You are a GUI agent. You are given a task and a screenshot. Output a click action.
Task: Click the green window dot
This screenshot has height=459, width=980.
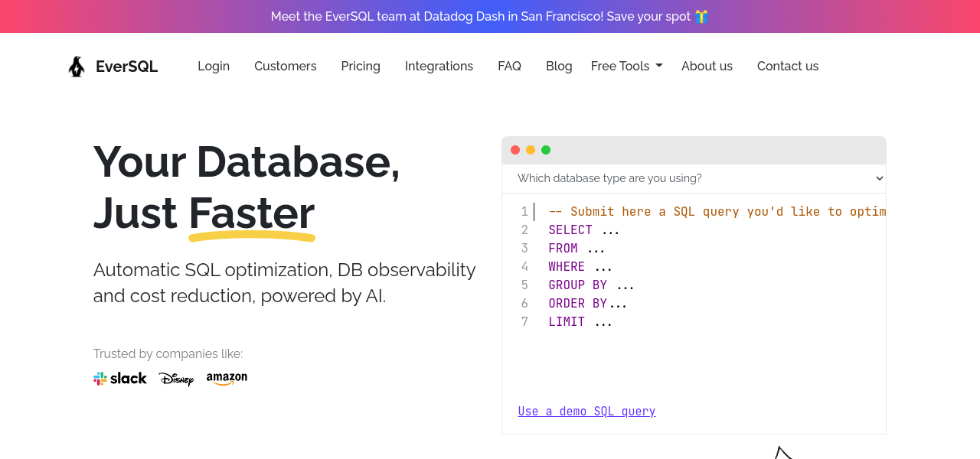click(x=546, y=150)
